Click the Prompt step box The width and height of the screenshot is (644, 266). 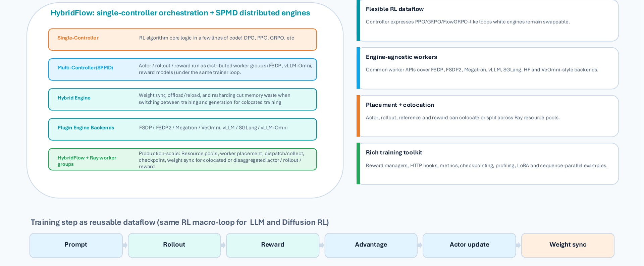76,246
